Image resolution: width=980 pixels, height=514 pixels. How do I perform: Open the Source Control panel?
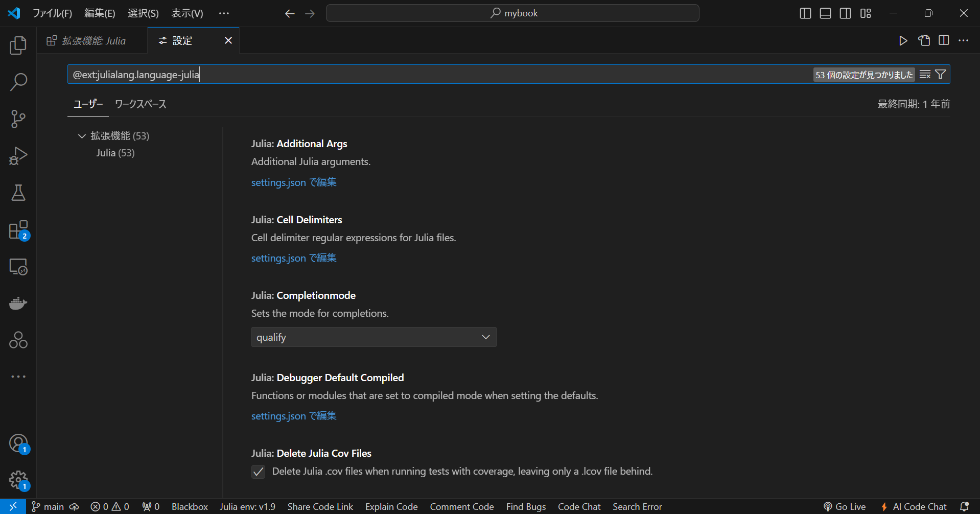18,119
